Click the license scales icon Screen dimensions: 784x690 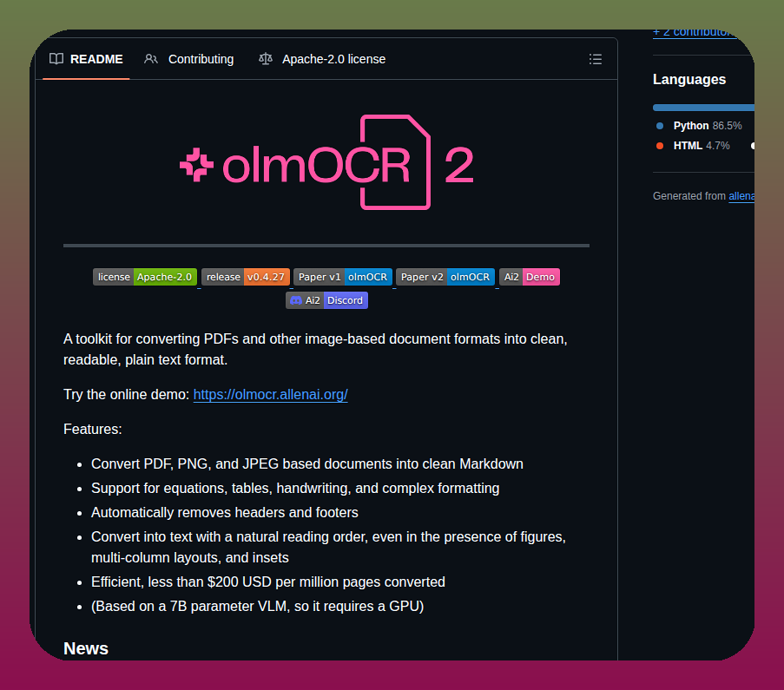click(x=266, y=59)
